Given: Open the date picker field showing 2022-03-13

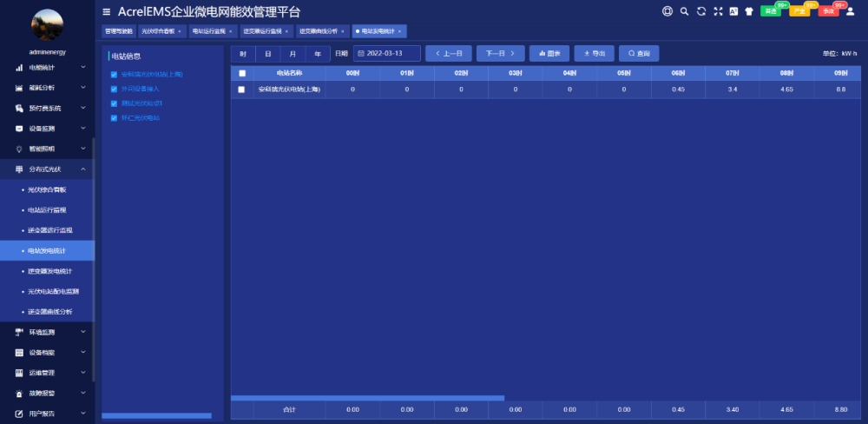Looking at the screenshot, I should (x=386, y=54).
